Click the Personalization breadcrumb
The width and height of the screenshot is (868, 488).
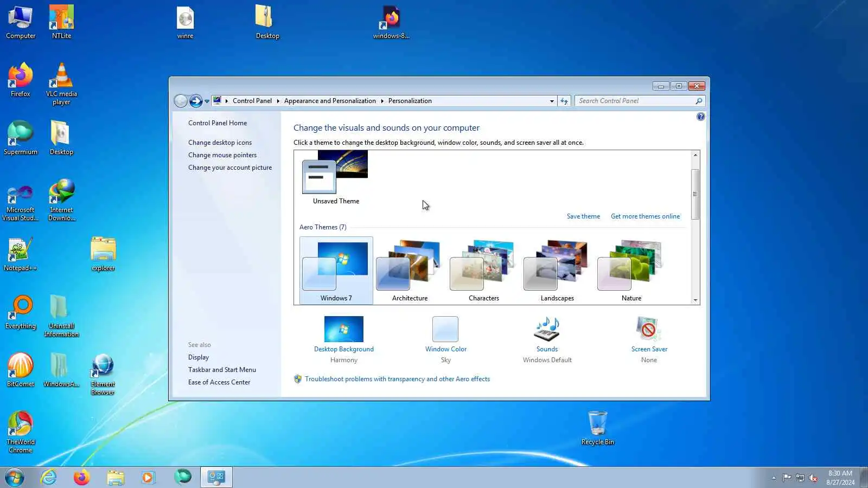(x=410, y=101)
